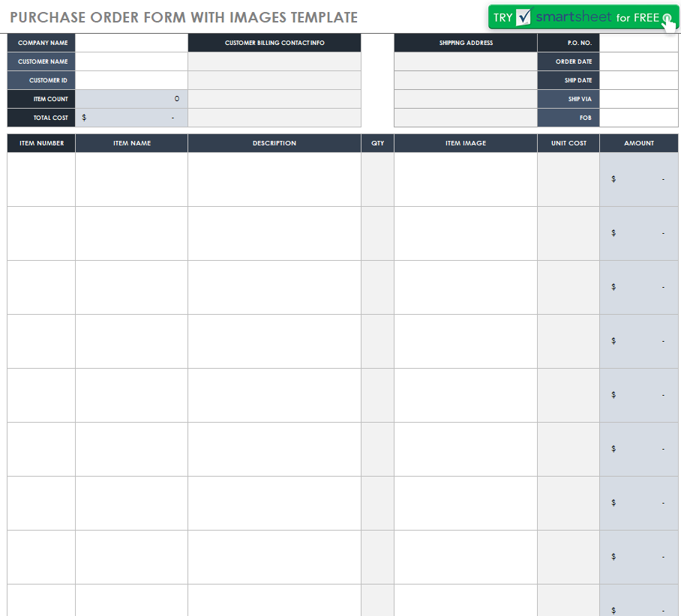Screen dimensions: 681x616
Task: Select the Item Count cell showing 0
Action: tap(131, 99)
